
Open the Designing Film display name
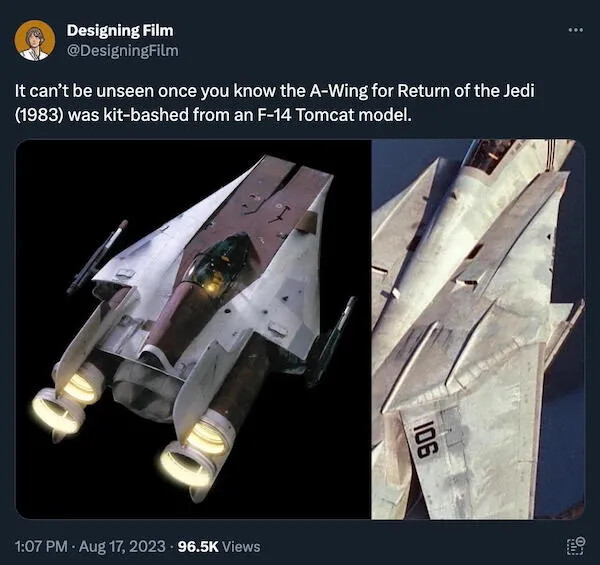[120, 31]
